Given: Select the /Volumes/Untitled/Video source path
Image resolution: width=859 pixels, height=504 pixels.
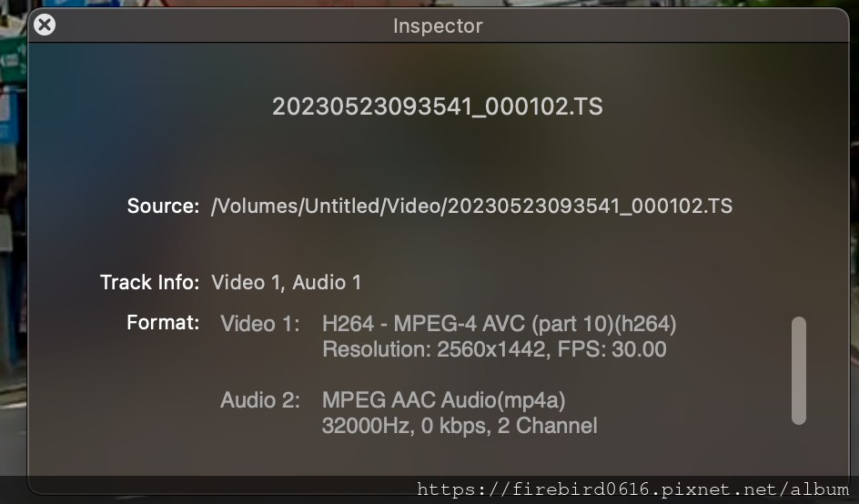Looking at the screenshot, I should pyautogui.click(x=471, y=207).
